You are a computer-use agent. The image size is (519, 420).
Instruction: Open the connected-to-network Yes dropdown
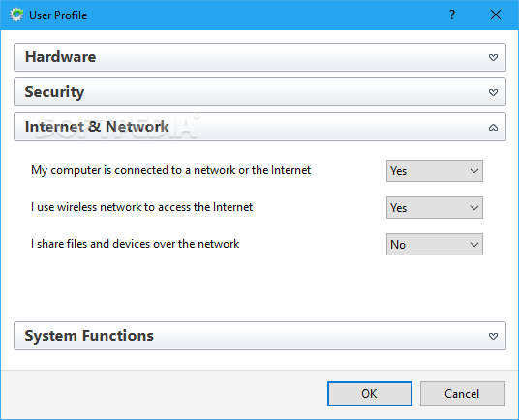click(x=434, y=171)
